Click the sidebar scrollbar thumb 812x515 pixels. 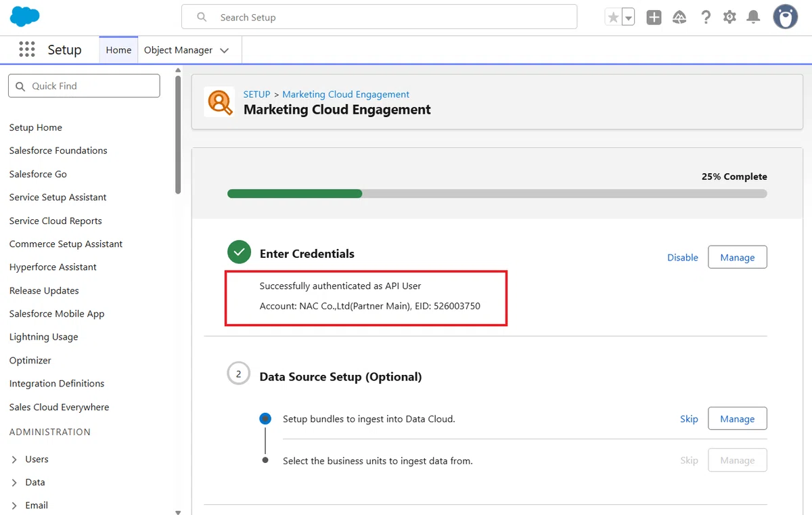pos(178,134)
